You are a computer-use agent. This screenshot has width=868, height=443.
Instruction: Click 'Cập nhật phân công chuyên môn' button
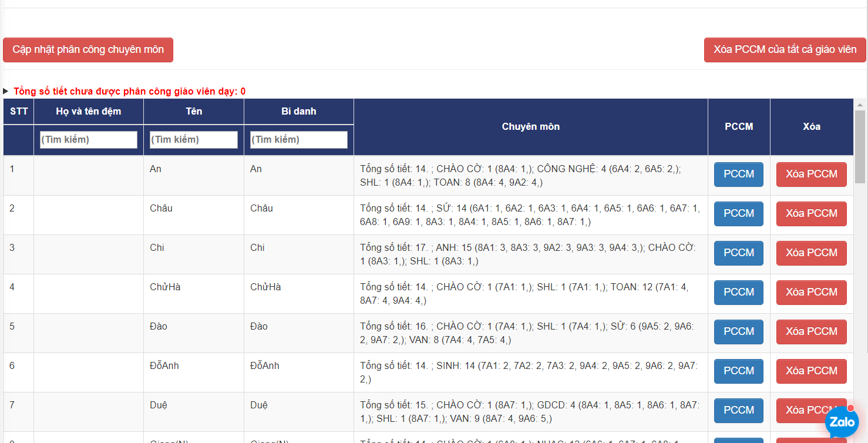point(88,50)
